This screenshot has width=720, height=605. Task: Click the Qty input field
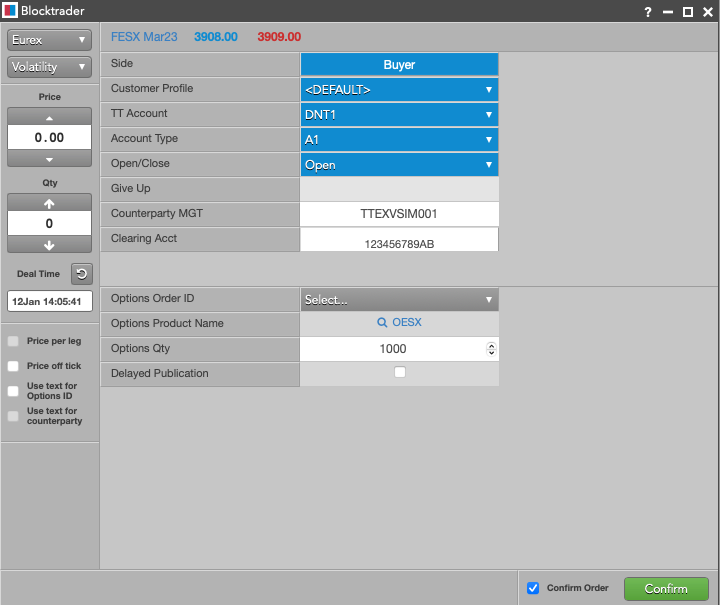[x=50, y=224]
